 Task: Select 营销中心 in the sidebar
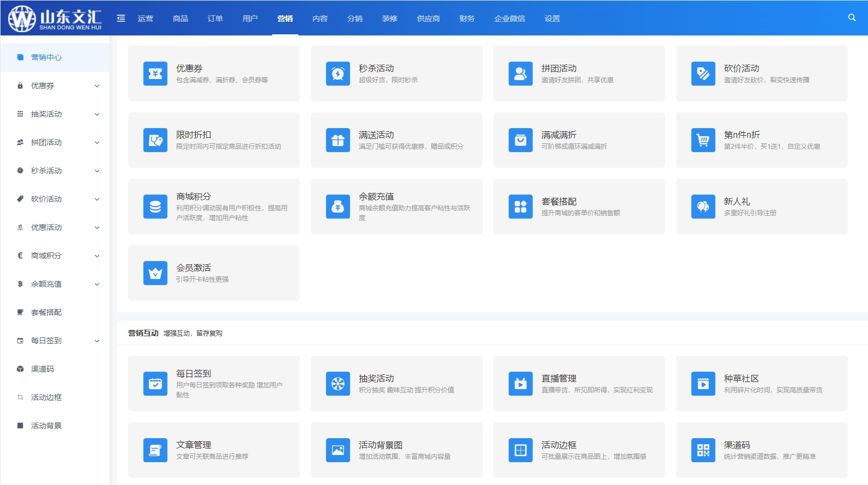[x=55, y=57]
